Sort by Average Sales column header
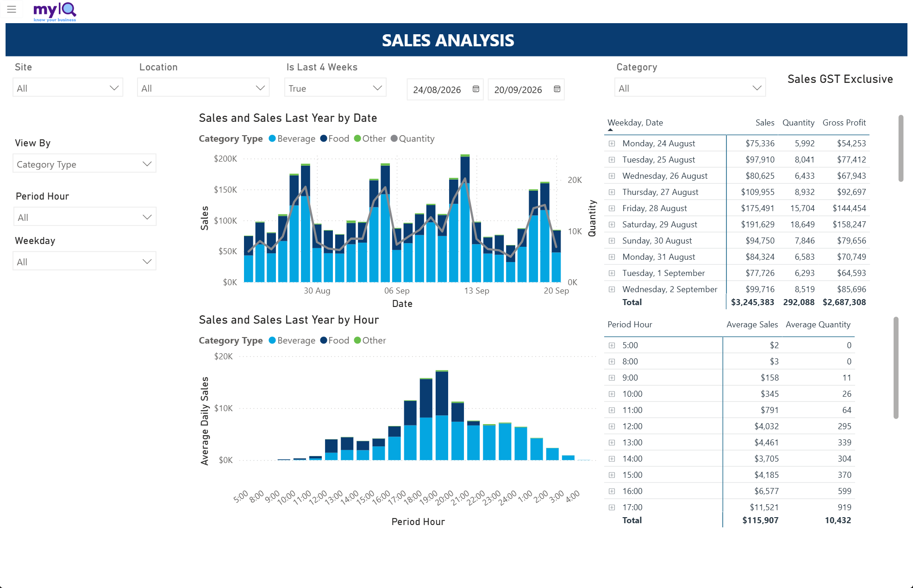 (x=752, y=325)
